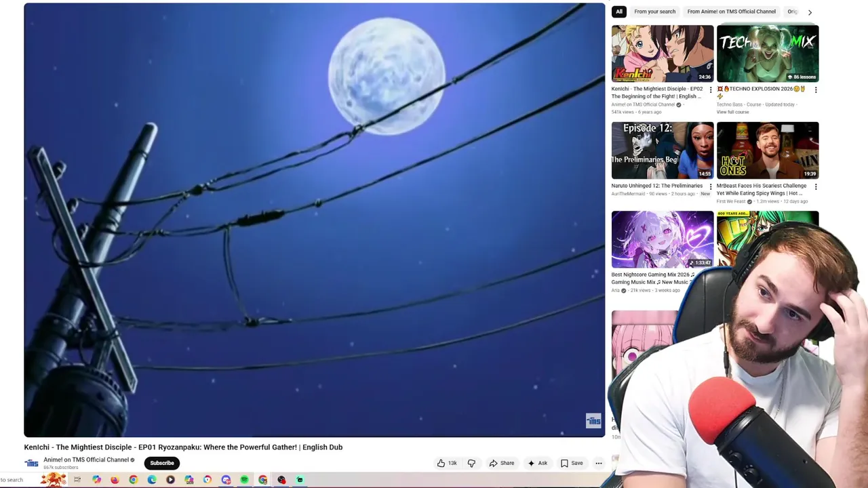Open options menu for TECHNO EXPLOSION 2026
This screenshot has width=868, height=488.
pos(816,89)
